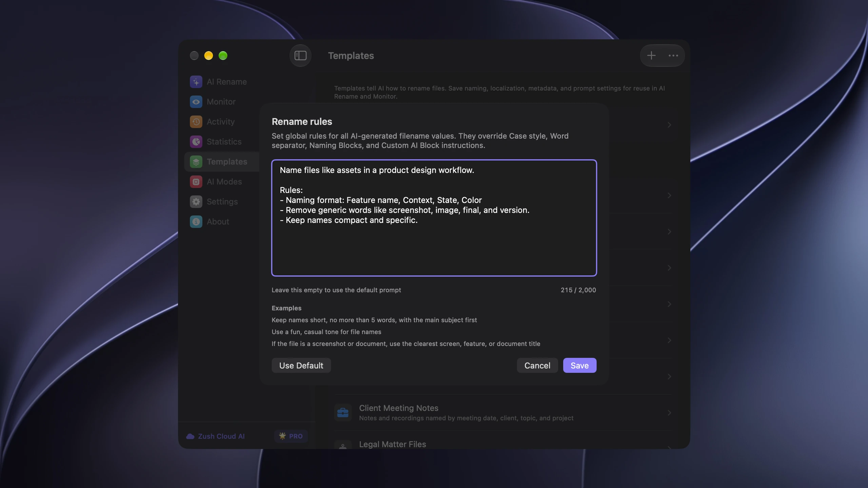Click the 'Leave this empty to use the default prompt' hint
The image size is (868, 488).
(336, 290)
